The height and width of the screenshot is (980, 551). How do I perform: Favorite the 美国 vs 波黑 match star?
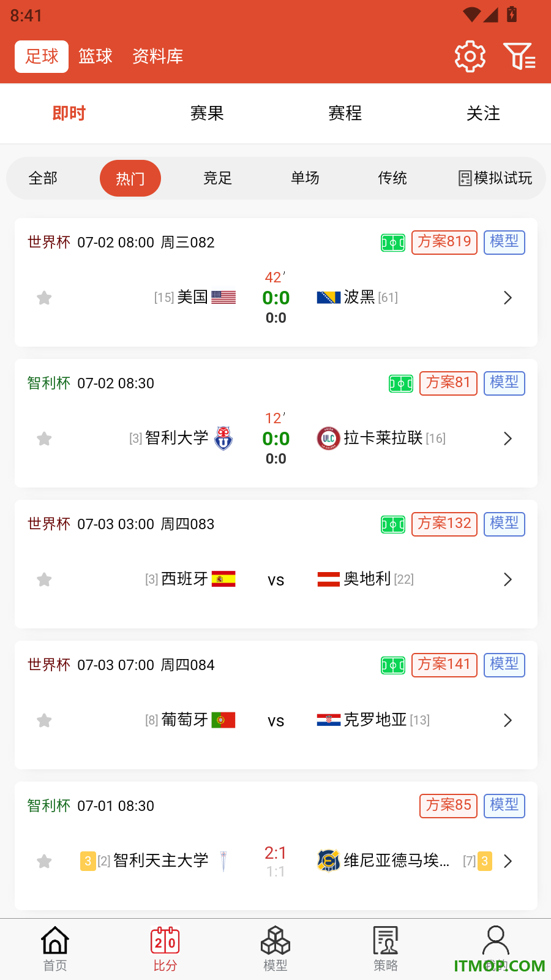tap(44, 298)
